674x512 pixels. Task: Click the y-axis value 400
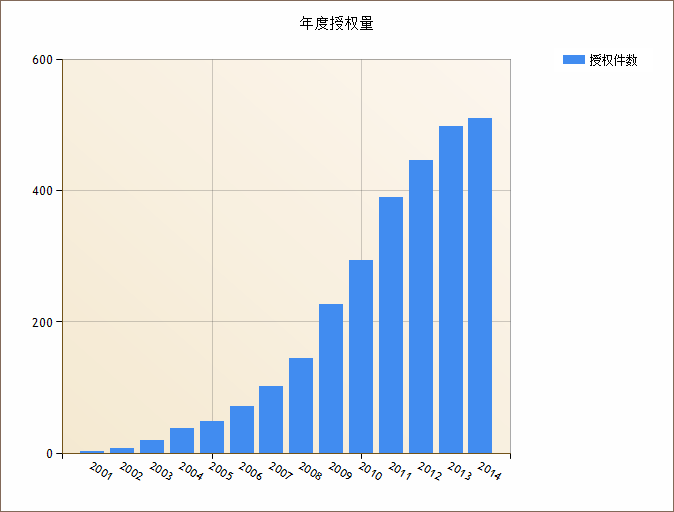click(43, 191)
